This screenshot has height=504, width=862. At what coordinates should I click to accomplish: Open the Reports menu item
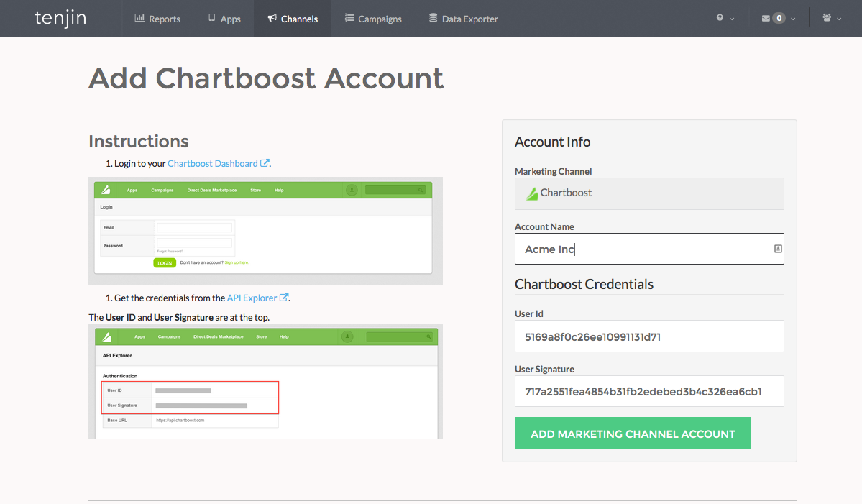click(157, 19)
